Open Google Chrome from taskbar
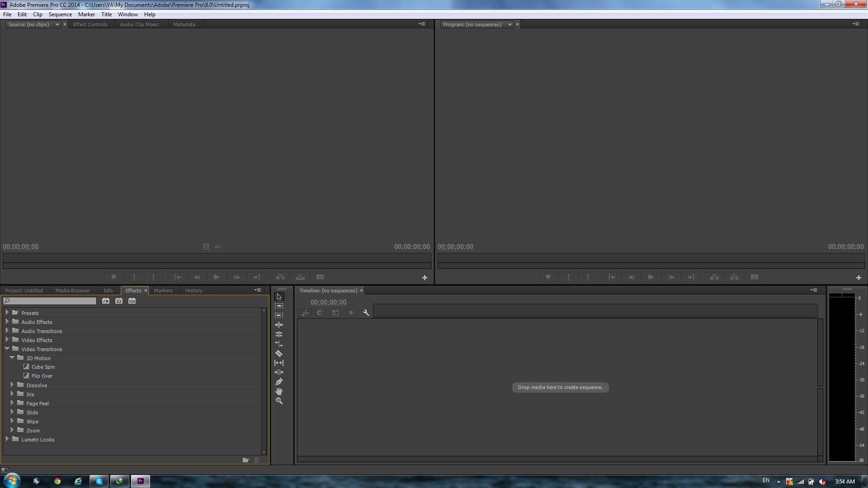 click(x=57, y=481)
